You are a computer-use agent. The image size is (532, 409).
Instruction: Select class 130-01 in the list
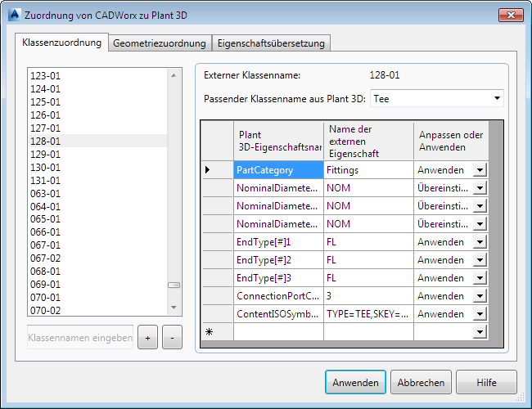pyautogui.click(x=97, y=167)
